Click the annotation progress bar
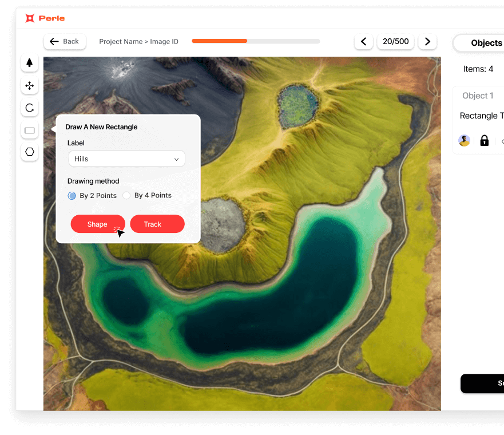 (x=256, y=41)
